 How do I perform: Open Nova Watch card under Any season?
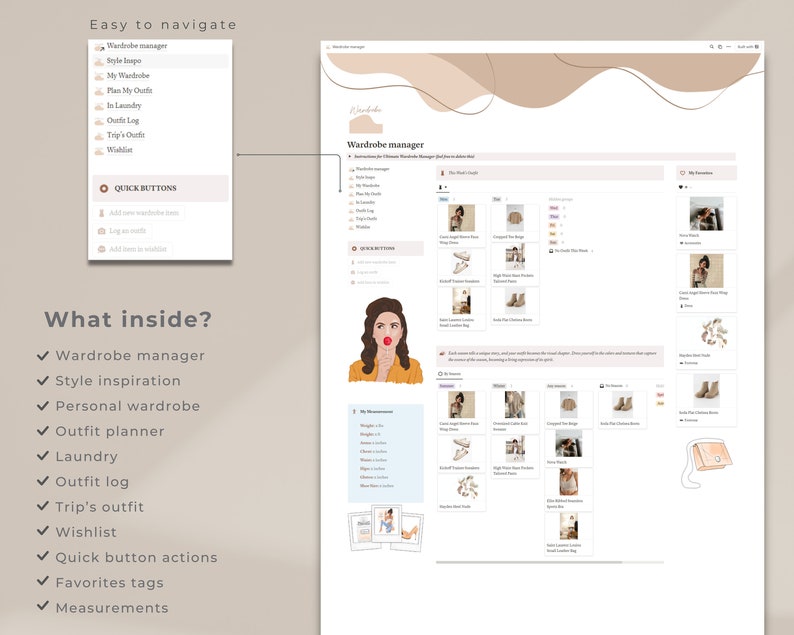[x=569, y=449]
